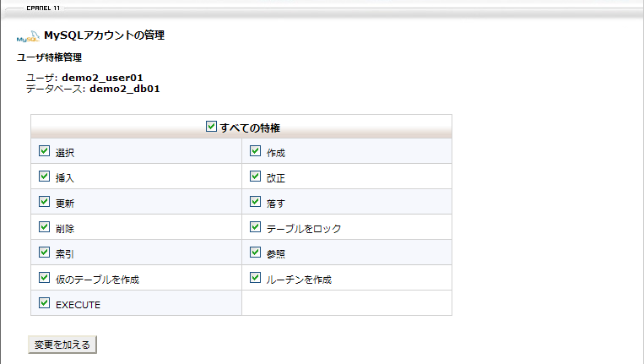Uncheck the 選択 privilege checkbox
The width and height of the screenshot is (644, 364).
(x=45, y=151)
